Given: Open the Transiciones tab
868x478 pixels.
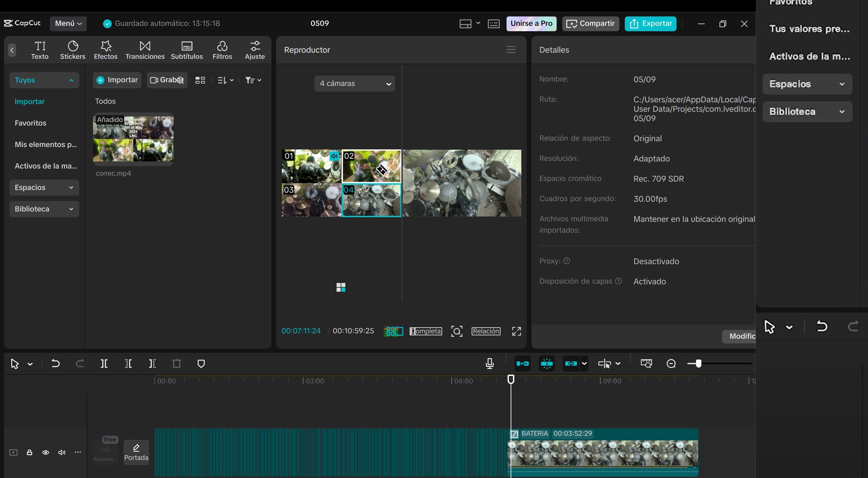Looking at the screenshot, I should [145, 50].
